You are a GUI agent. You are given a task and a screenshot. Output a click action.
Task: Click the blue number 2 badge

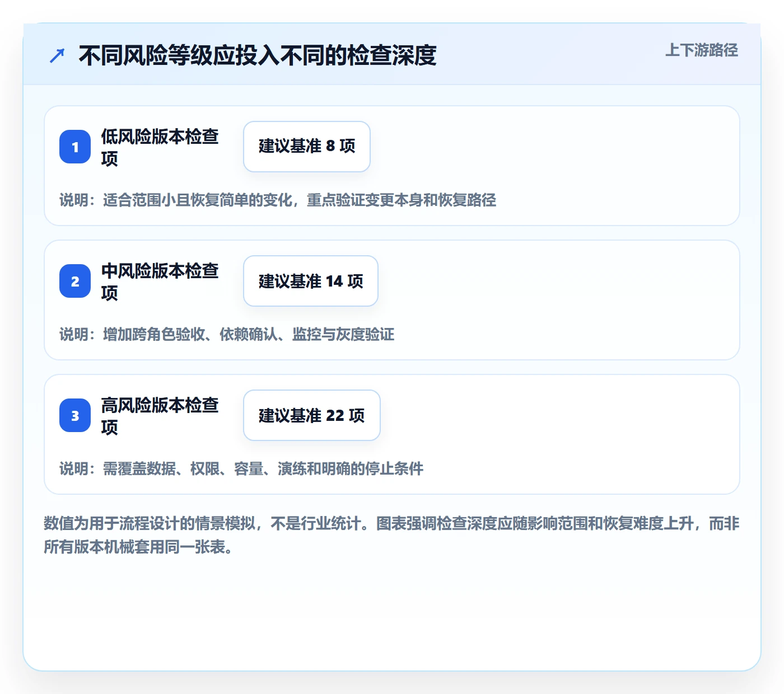point(75,281)
